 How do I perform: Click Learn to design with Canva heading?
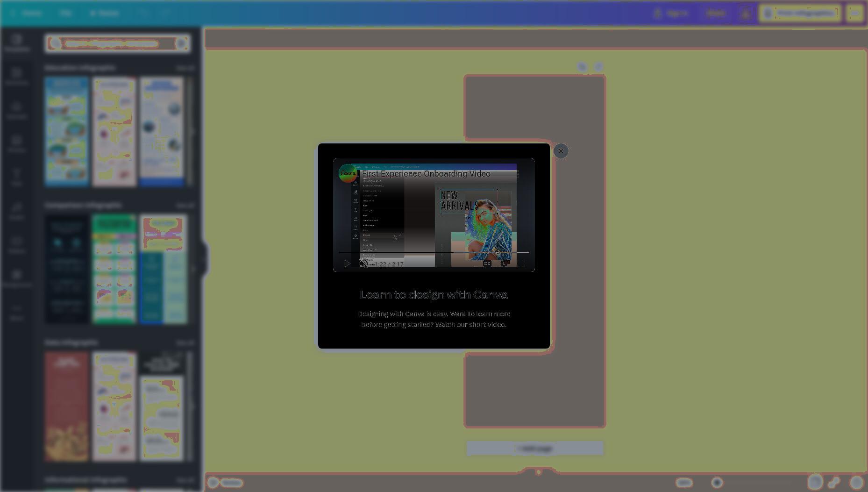coord(434,294)
